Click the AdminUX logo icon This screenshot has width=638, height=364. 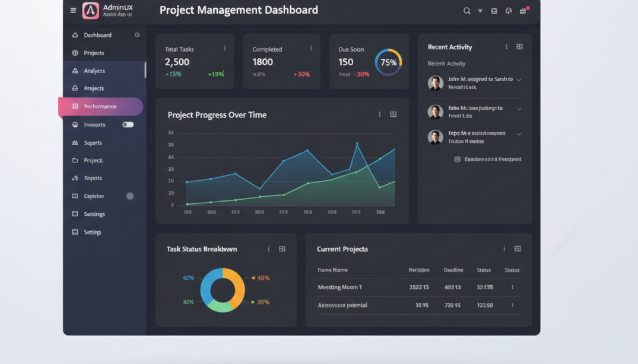90,11
